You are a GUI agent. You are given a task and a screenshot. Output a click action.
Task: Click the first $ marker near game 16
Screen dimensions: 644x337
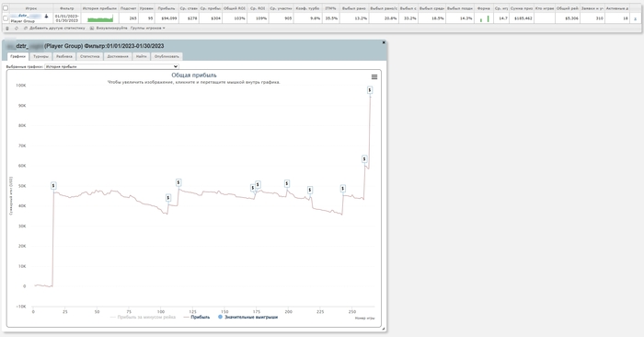pyautogui.click(x=53, y=186)
